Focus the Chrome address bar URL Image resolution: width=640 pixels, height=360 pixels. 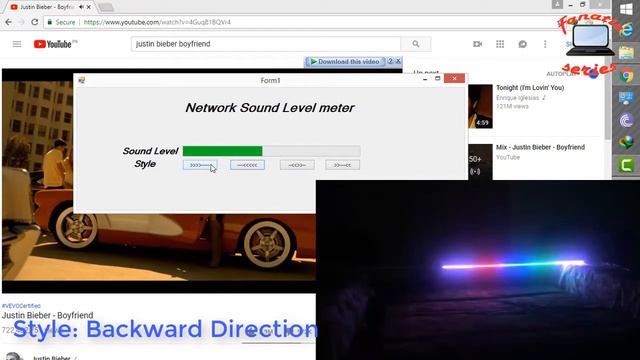tap(157, 22)
